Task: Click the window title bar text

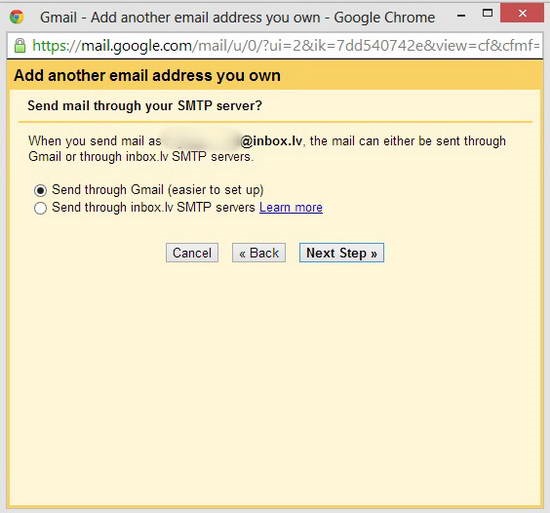Action: click(237, 17)
